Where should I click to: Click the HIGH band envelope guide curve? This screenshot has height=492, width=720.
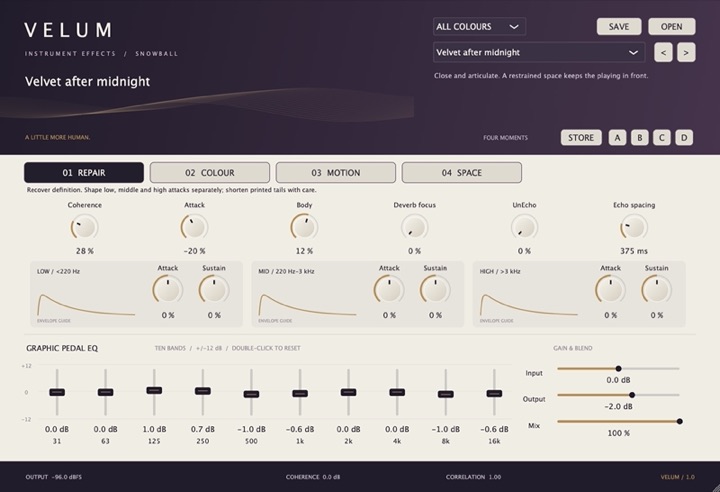pos(529,305)
